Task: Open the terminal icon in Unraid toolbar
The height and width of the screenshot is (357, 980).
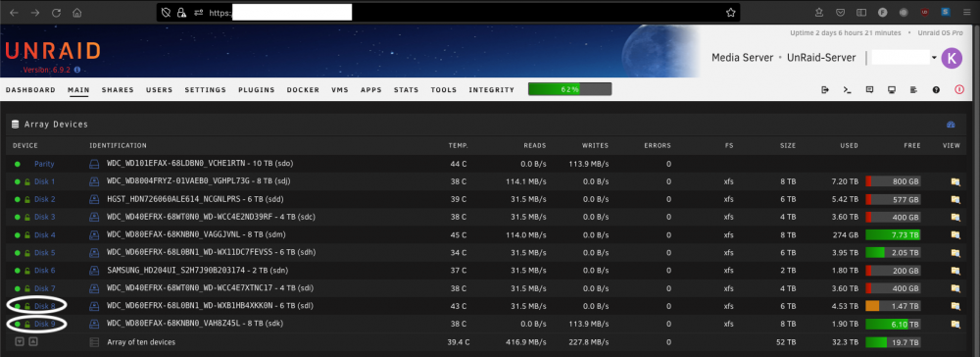Action: (848, 90)
